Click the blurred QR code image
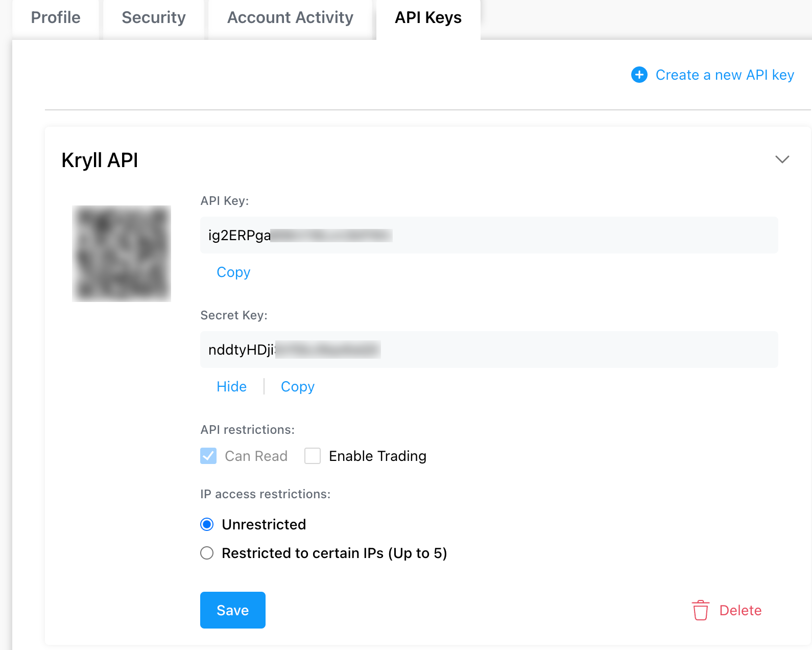This screenshot has height=650, width=812. click(122, 253)
